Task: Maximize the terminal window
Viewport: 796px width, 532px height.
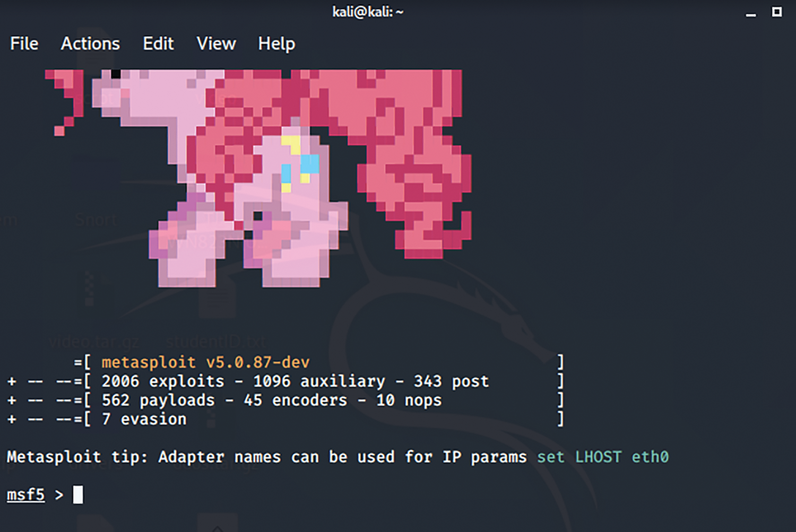Action: [x=777, y=12]
